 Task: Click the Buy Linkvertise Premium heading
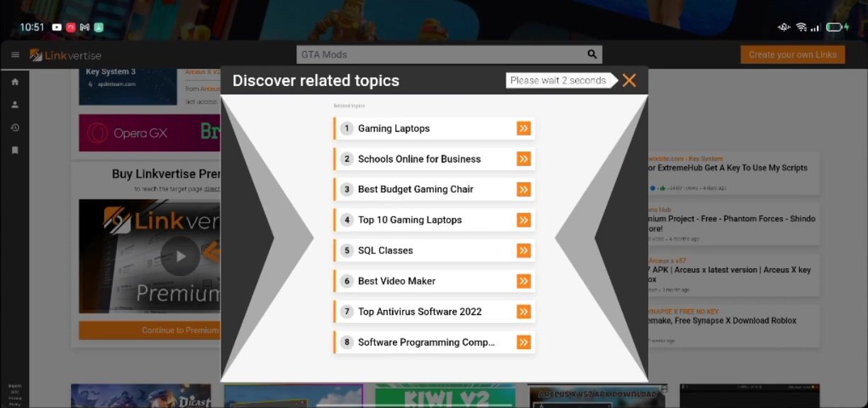166,174
